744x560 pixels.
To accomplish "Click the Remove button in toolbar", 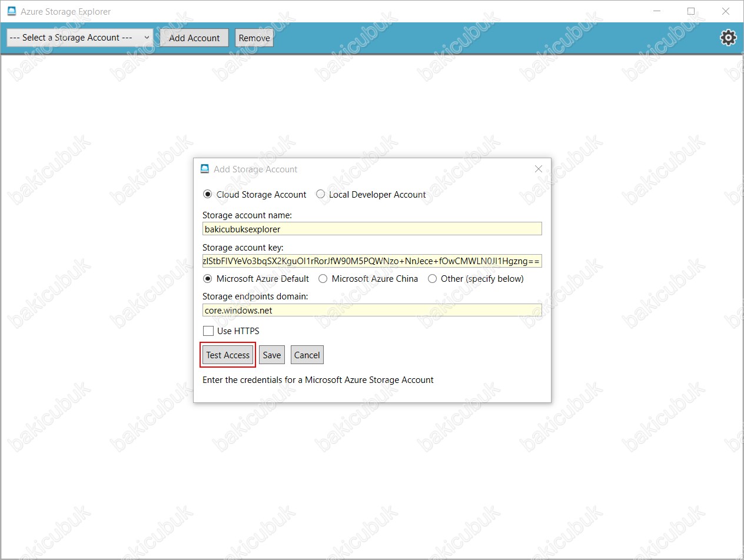I will click(x=254, y=38).
